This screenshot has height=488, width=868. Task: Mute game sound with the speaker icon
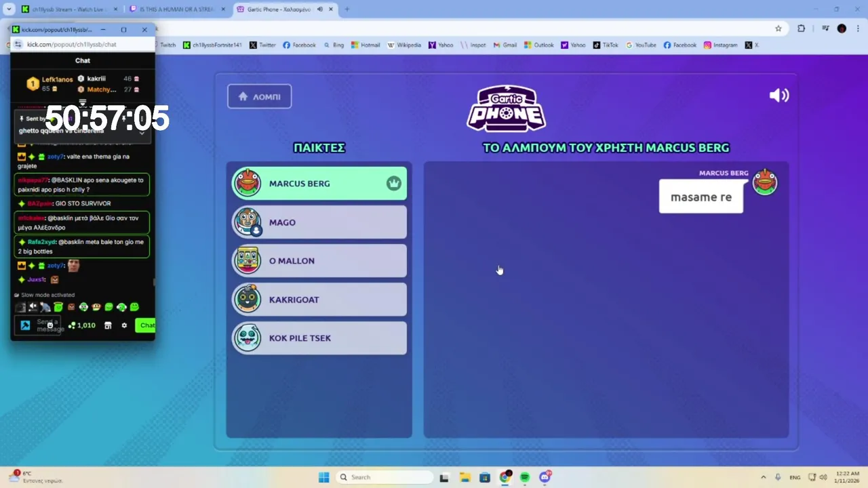click(779, 96)
